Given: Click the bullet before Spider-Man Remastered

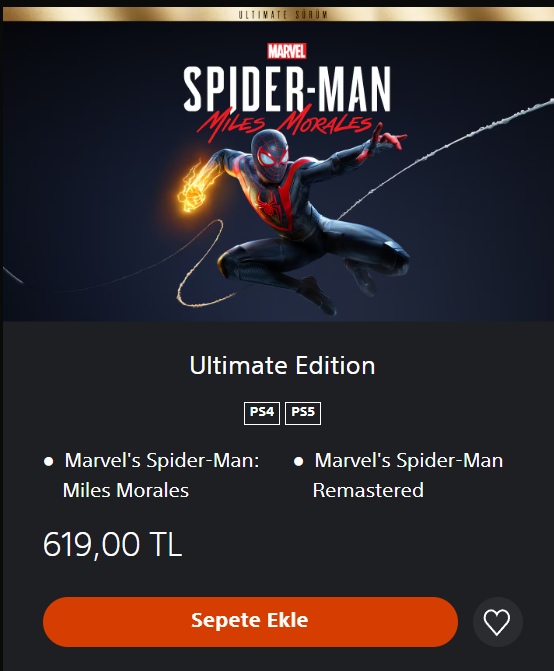Looking at the screenshot, I should pos(299,461).
